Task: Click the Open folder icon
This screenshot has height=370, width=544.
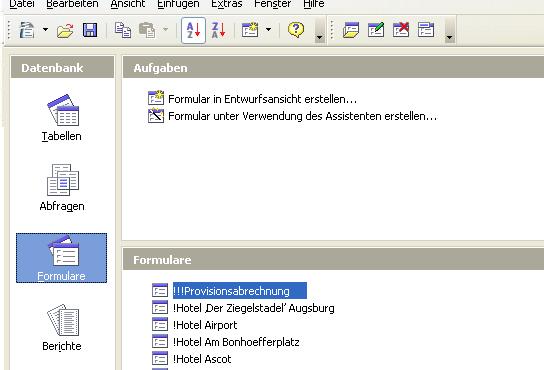Action: point(65,30)
